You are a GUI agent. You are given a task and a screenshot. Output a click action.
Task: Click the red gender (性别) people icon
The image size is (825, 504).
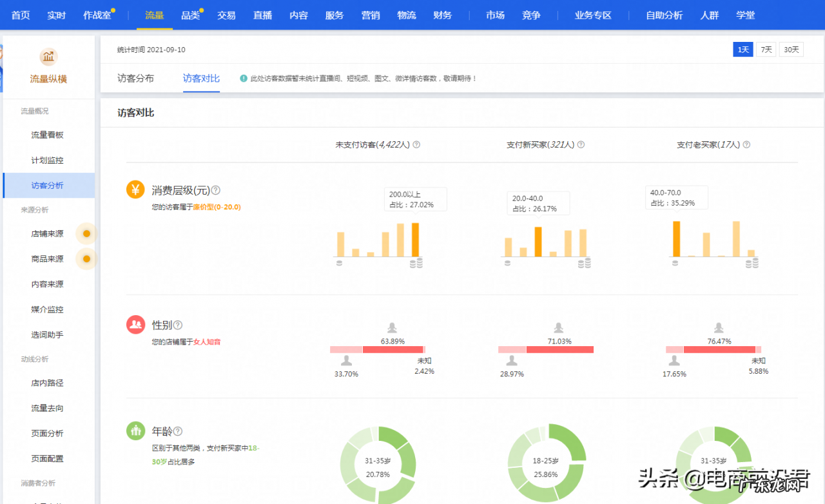coord(135,325)
